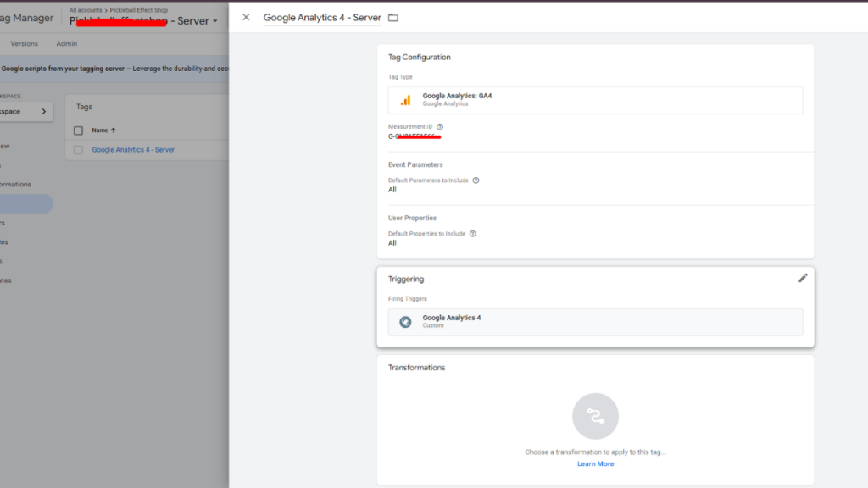Click the Transformations placeholder icon
The width and height of the screenshot is (868, 488).
[x=595, y=416]
